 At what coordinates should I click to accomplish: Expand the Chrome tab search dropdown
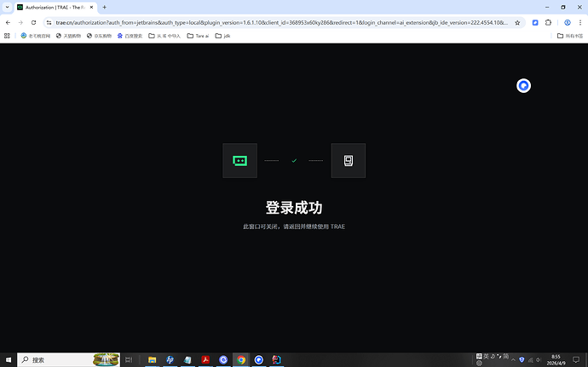8,7
